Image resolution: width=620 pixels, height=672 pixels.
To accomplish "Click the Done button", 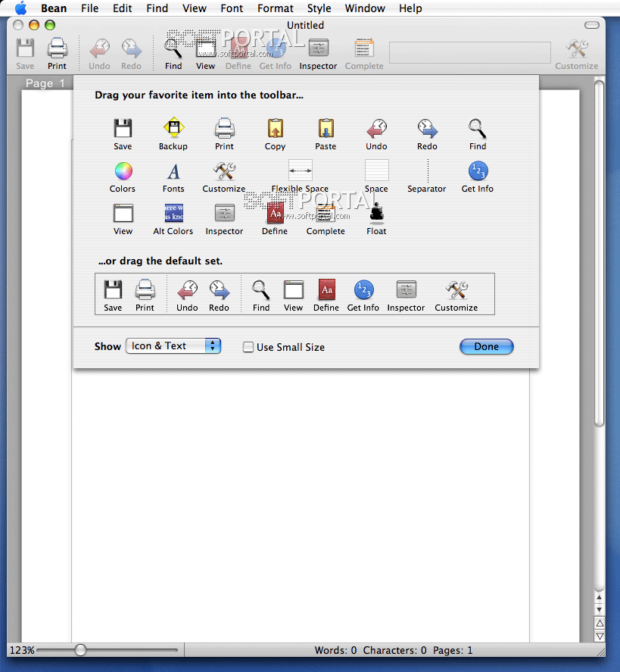I will [487, 347].
